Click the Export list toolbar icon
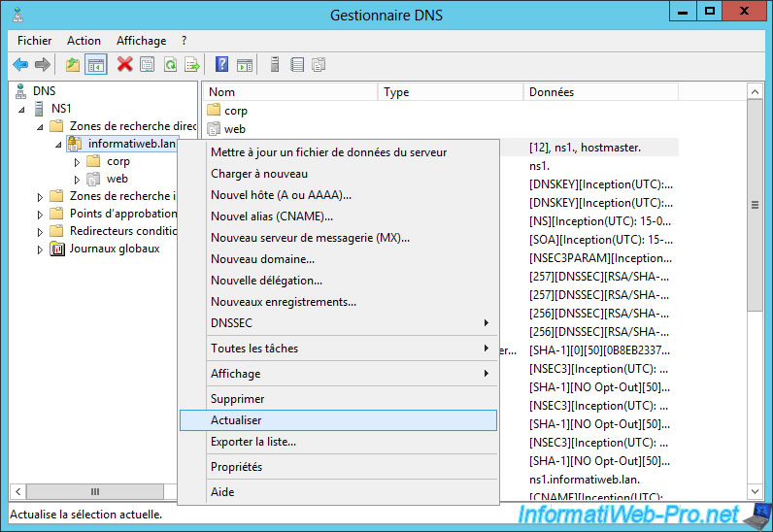This screenshot has width=773, height=532. pos(192,65)
